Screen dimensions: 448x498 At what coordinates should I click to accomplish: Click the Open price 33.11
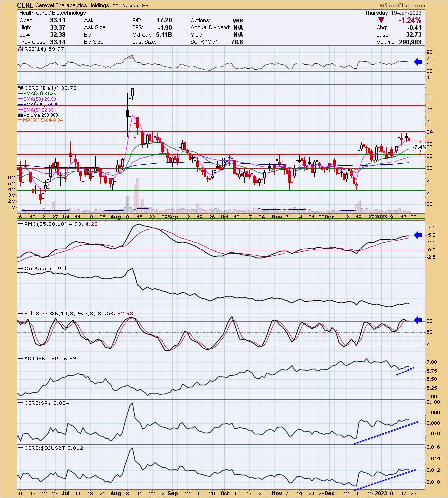coord(58,20)
